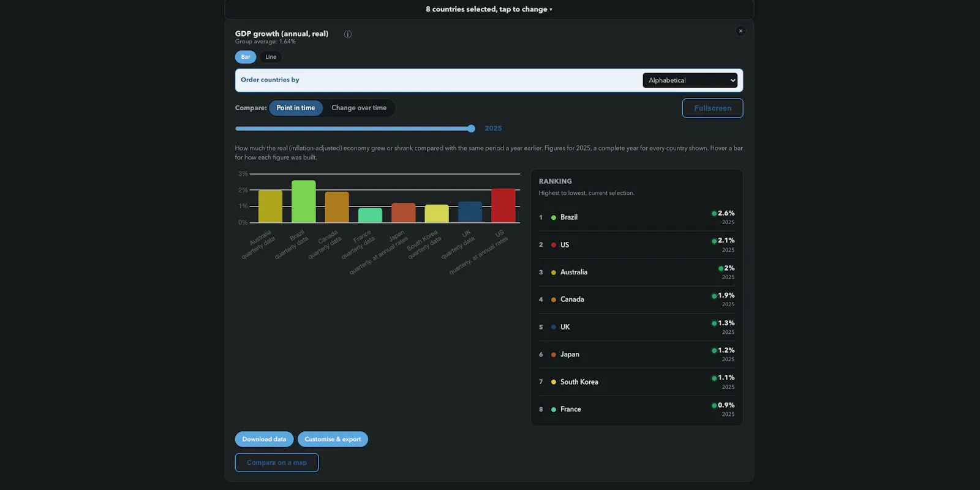Switch chart to Line view

click(x=271, y=57)
